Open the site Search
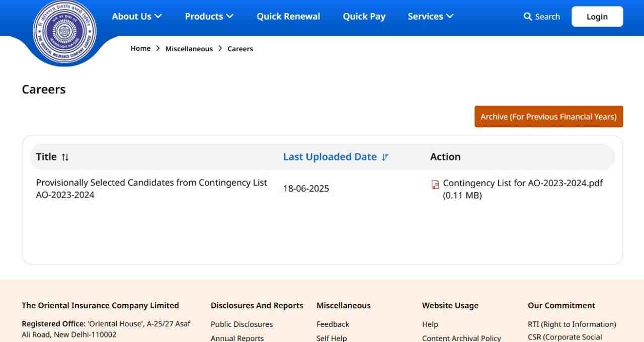Screen dimensions: 644x342 (542, 17)
